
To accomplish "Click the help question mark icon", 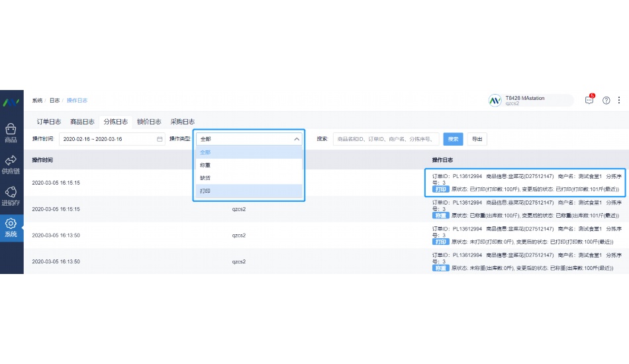I will tap(606, 101).
